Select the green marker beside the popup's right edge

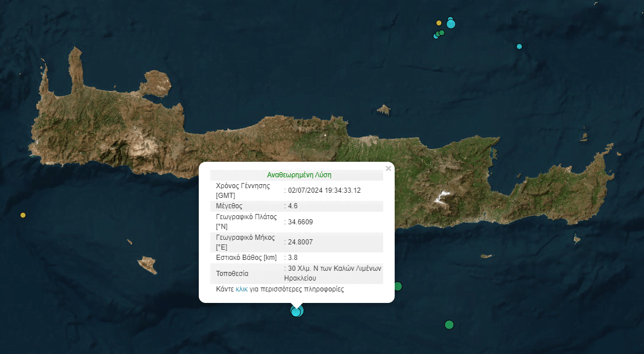398,286
